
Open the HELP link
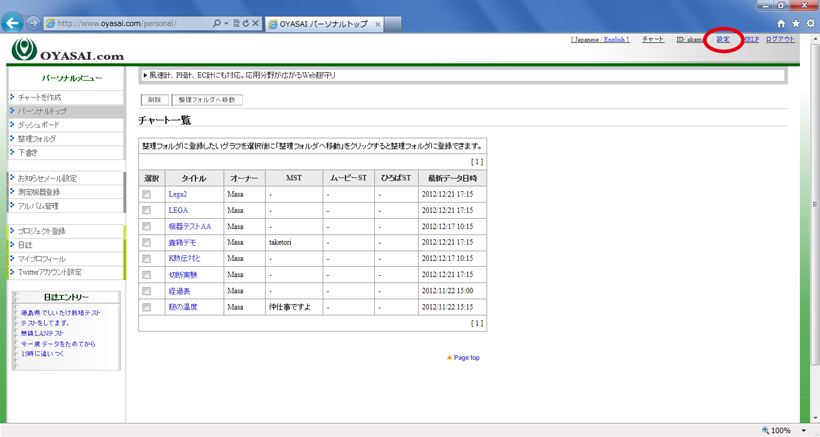pos(752,40)
